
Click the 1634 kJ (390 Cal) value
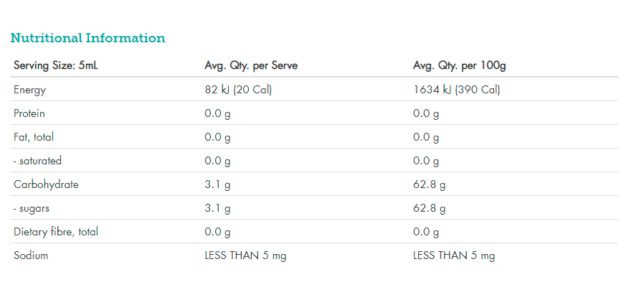456,90
